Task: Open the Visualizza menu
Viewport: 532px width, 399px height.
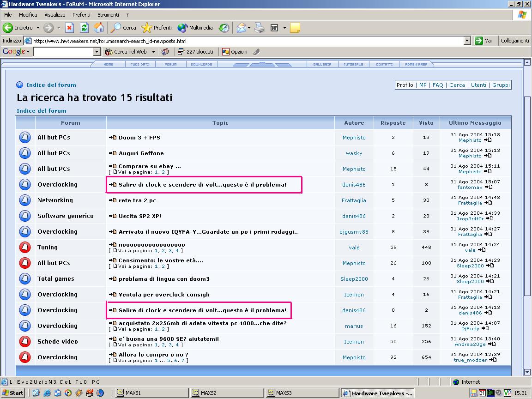Action: tap(54, 15)
